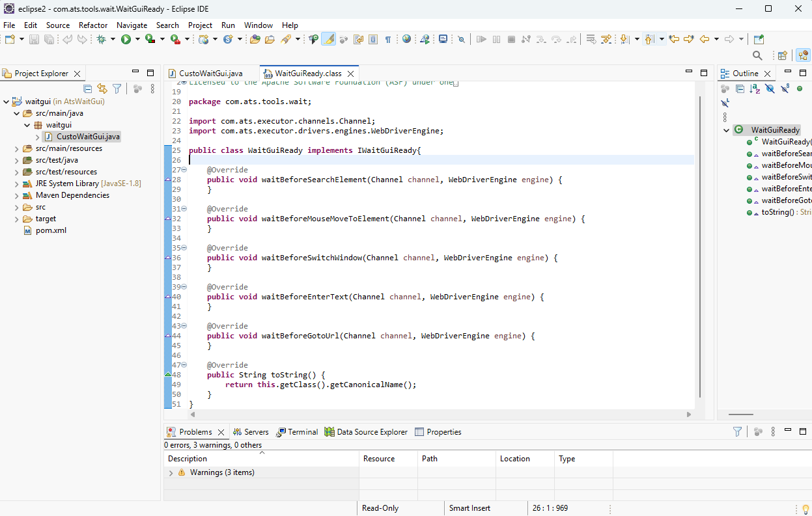The image size is (812, 516).
Task: Expand the Warnings (3 items) row
Action: (171, 473)
